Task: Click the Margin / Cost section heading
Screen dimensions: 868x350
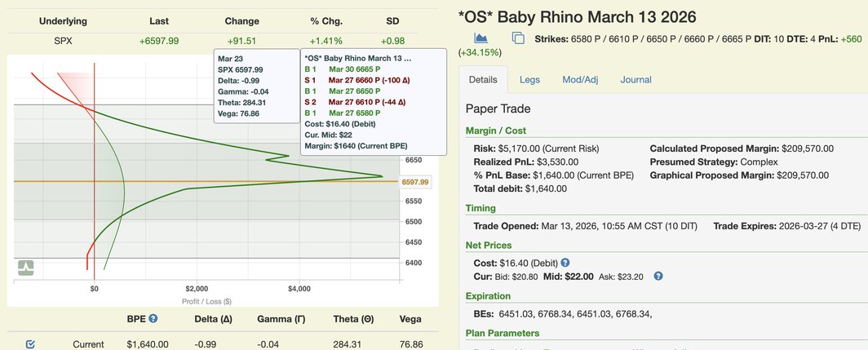Action: 496,131
